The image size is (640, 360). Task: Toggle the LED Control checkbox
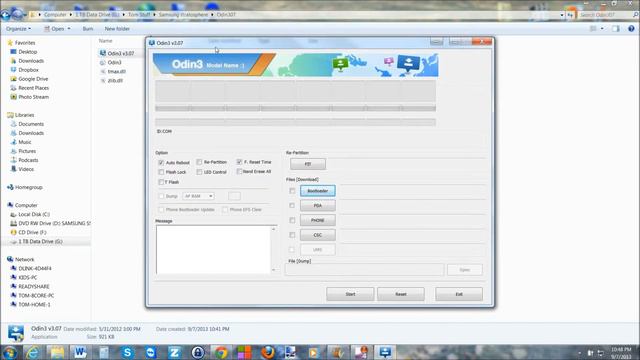click(199, 172)
